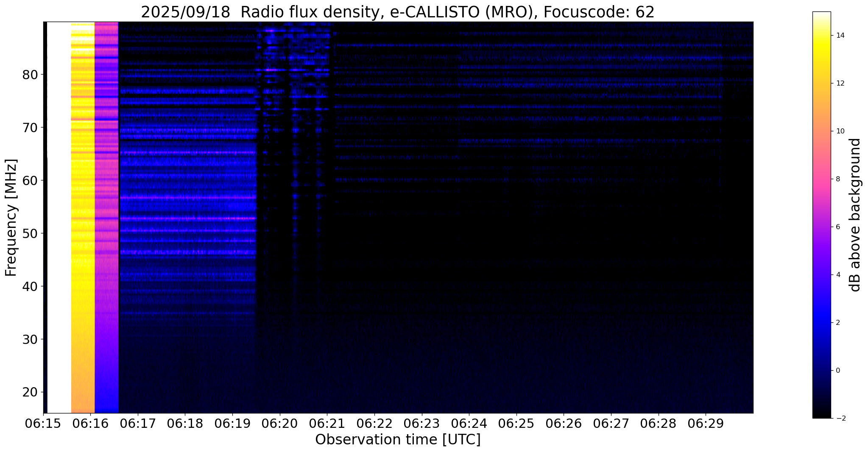Click the 06:26 time tick label
The image size is (868, 452).
(564, 424)
